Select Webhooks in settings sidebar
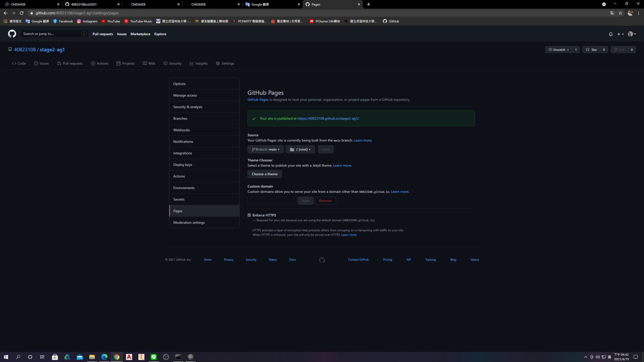The height and width of the screenshot is (362, 644). 204,130
